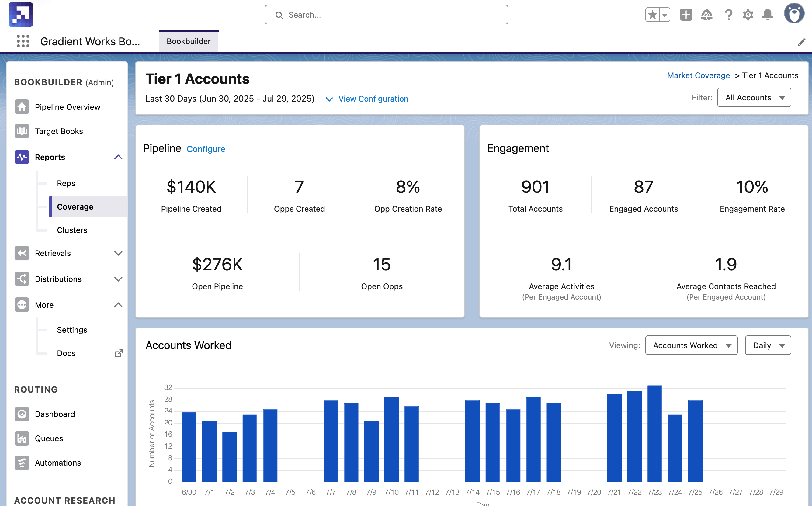Select Clusters under Reports
812x506 pixels.
point(72,230)
